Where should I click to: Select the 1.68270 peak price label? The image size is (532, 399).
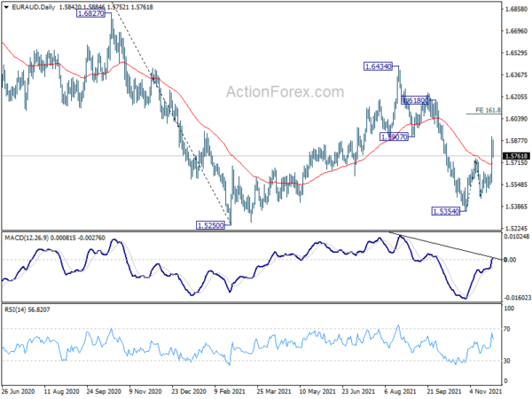[x=90, y=13]
